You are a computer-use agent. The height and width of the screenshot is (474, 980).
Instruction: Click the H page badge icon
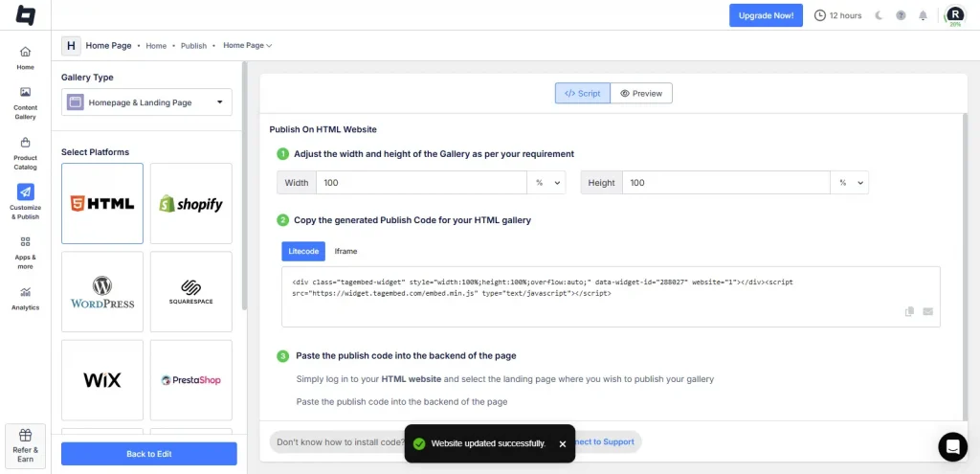point(71,46)
